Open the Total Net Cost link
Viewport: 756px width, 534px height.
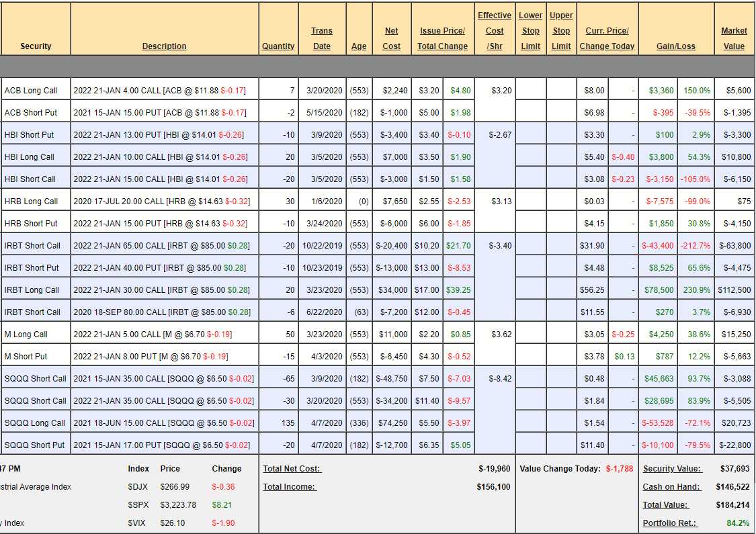tap(292, 469)
